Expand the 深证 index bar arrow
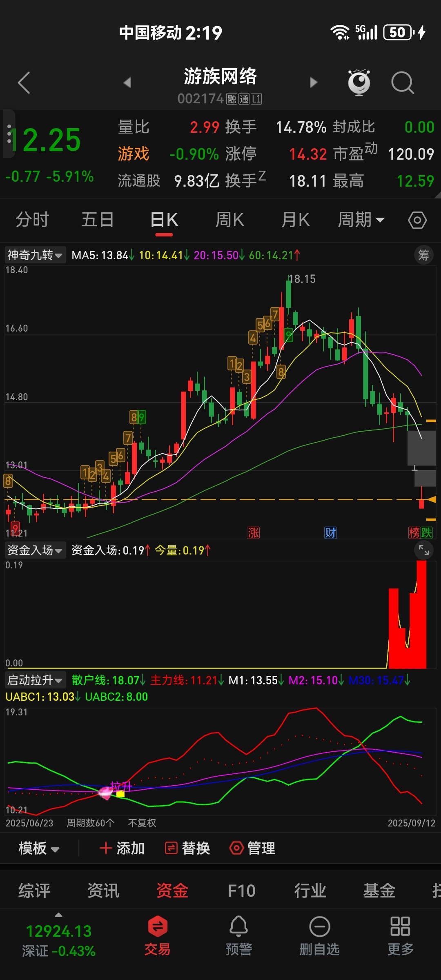The height and width of the screenshot is (980, 441). click(x=59, y=915)
